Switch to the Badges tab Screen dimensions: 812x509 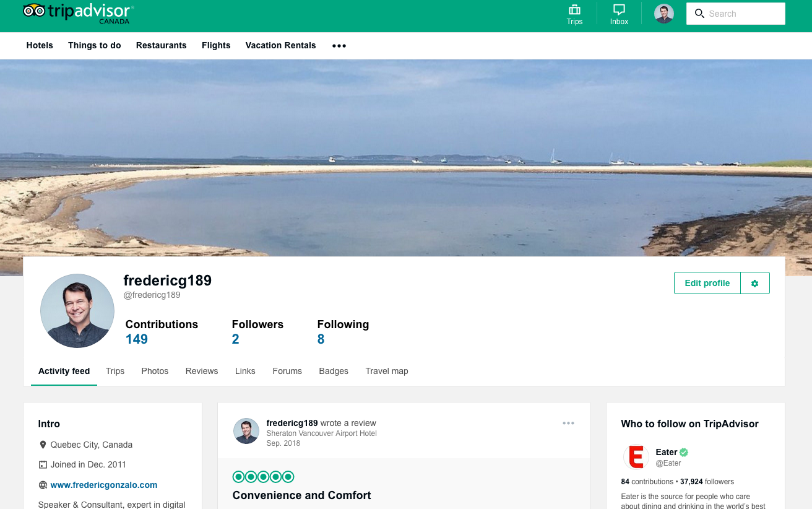(334, 371)
